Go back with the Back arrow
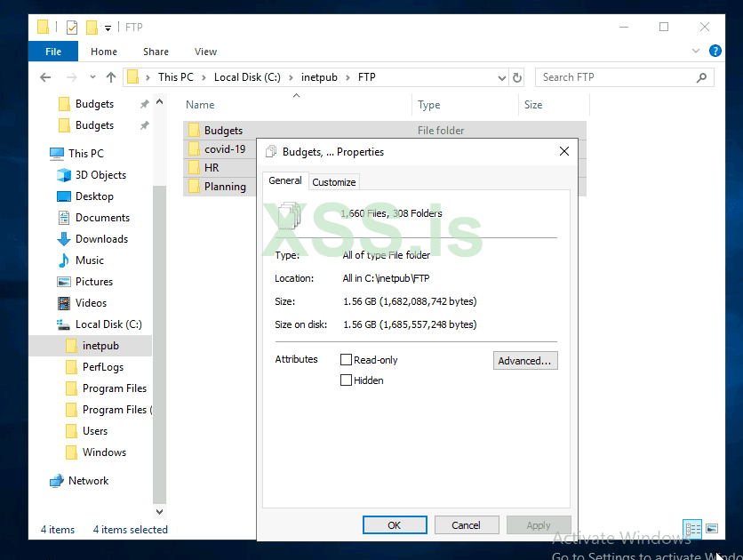Screen dimensions: 743x560 [x=45, y=77]
